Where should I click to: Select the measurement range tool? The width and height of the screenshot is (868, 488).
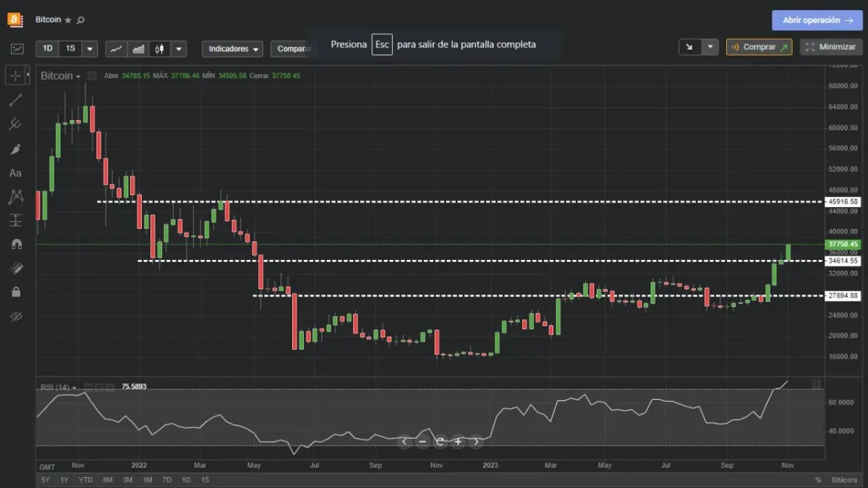point(15,220)
